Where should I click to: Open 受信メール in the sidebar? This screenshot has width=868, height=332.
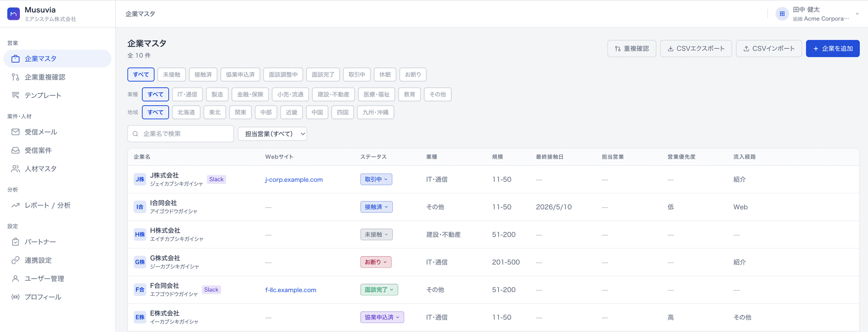(57, 132)
